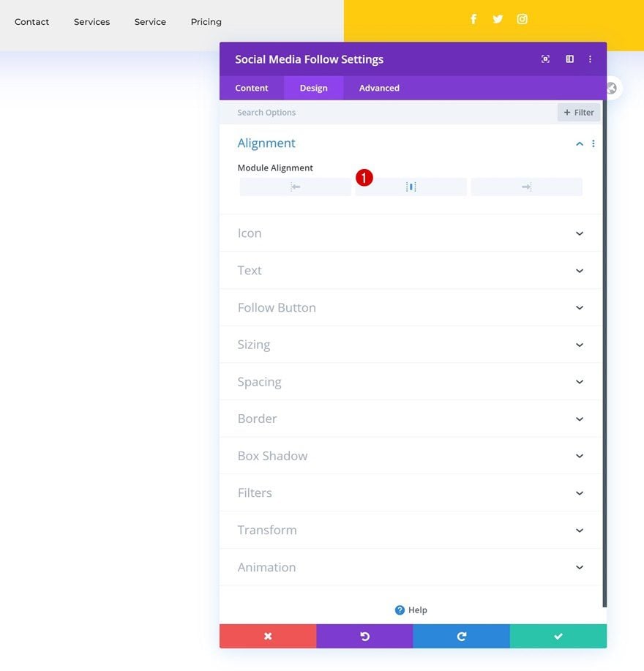
Task: Switch to the Content tab
Action: [x=252, y=88]
